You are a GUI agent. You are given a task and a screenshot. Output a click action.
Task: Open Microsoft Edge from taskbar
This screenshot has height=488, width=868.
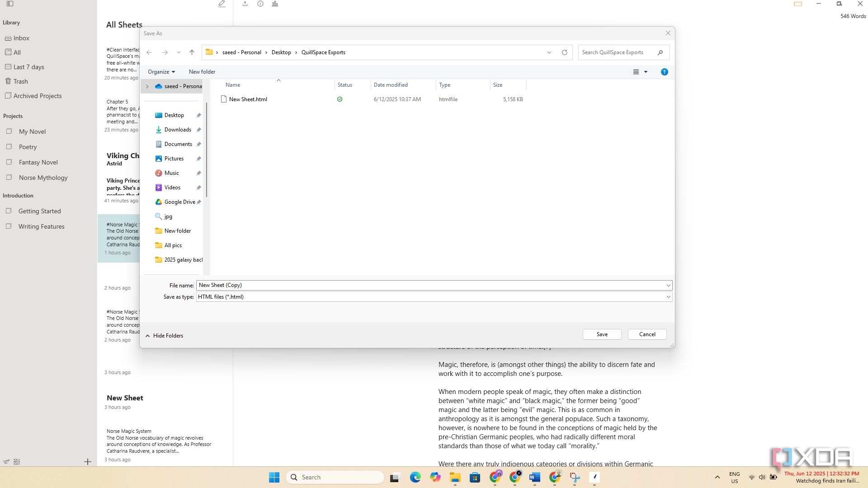coord(415,477)
